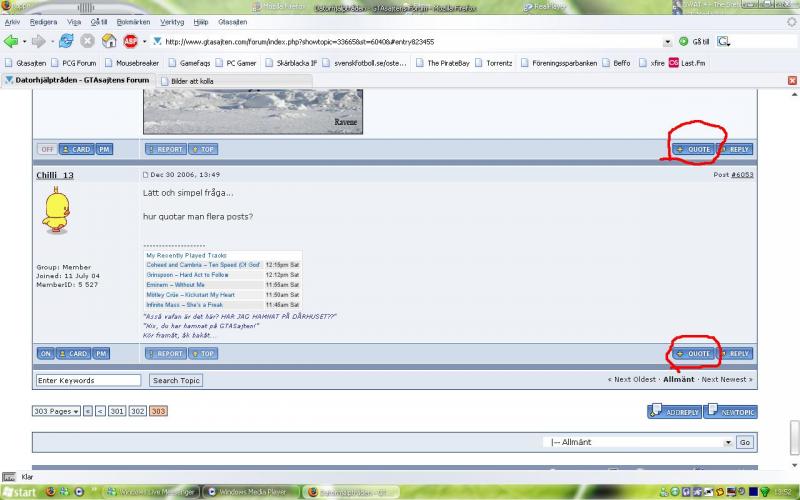Toggle the Quote button on the upper post

694,149
